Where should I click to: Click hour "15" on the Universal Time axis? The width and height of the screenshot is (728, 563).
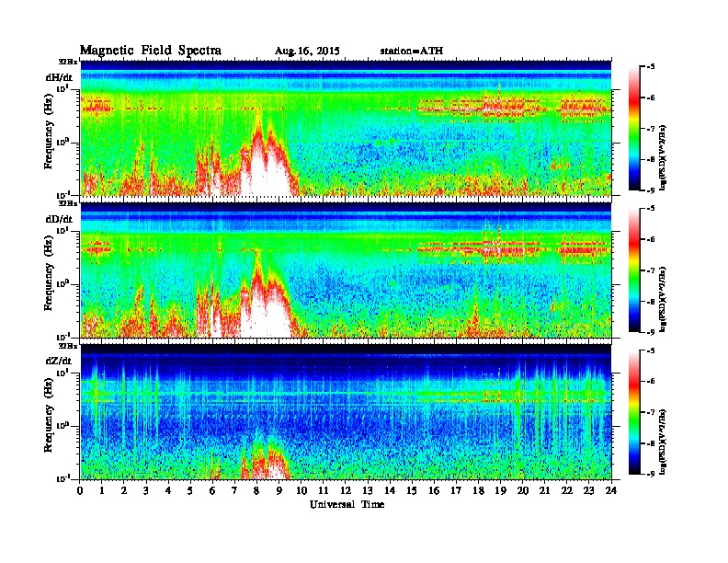(x=412, y=491)
